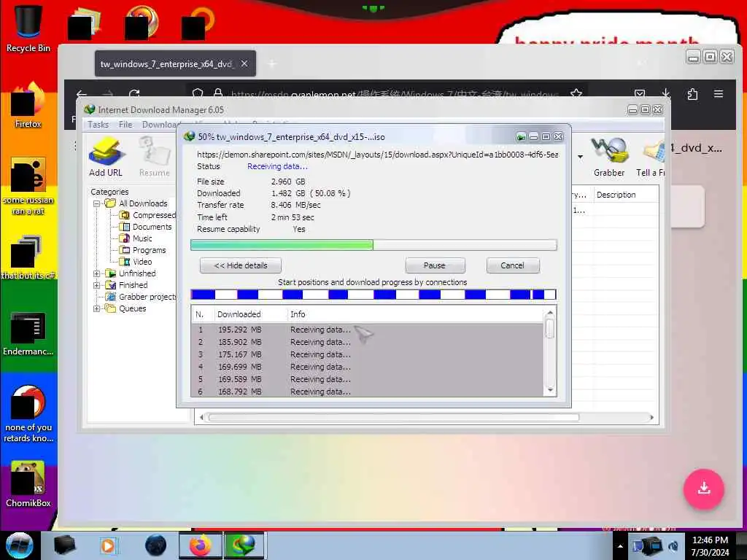Open the File menu in IDM
This screenshot has width=747, height=560.
pos(125,124)
